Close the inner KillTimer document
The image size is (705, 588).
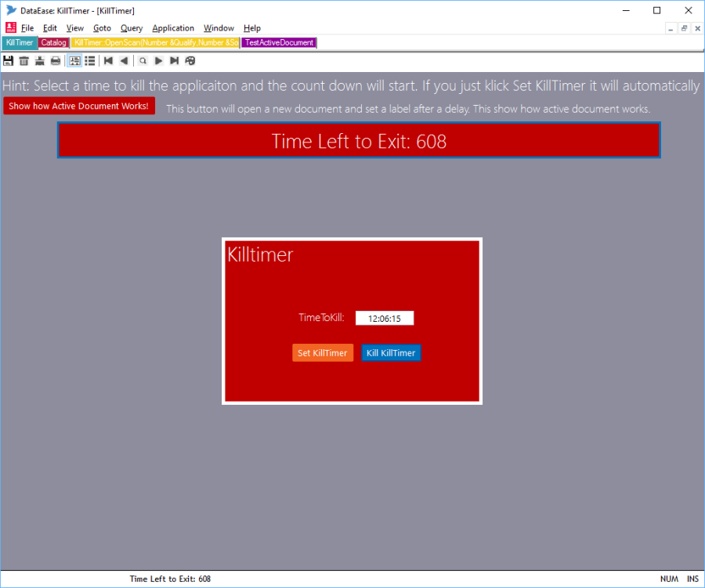pyautogui.click(x=697, y=28)
